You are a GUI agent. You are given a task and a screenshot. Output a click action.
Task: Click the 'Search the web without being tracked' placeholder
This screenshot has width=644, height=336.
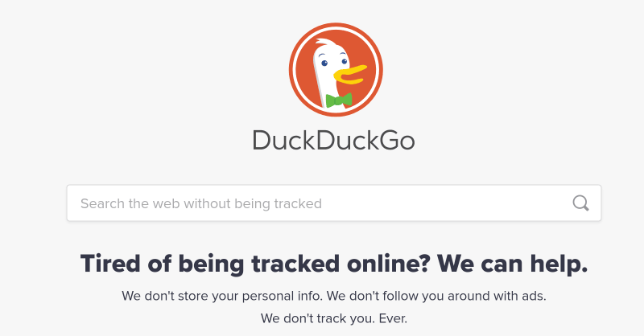click(x=201, y=203)
